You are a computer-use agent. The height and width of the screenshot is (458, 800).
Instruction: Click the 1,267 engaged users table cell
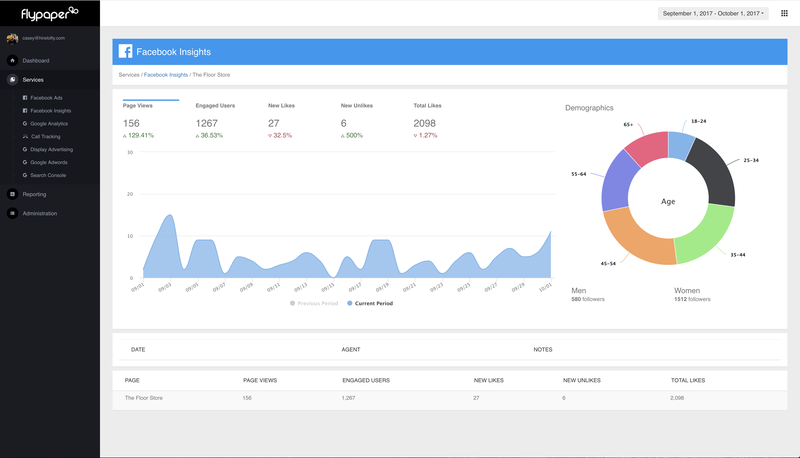tap(348, 398)
